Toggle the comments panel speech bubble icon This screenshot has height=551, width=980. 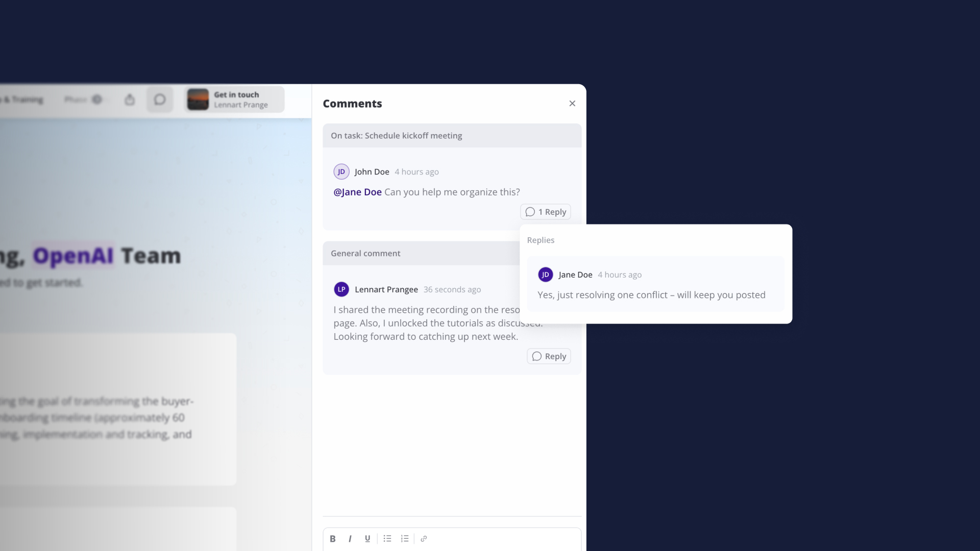160,99
